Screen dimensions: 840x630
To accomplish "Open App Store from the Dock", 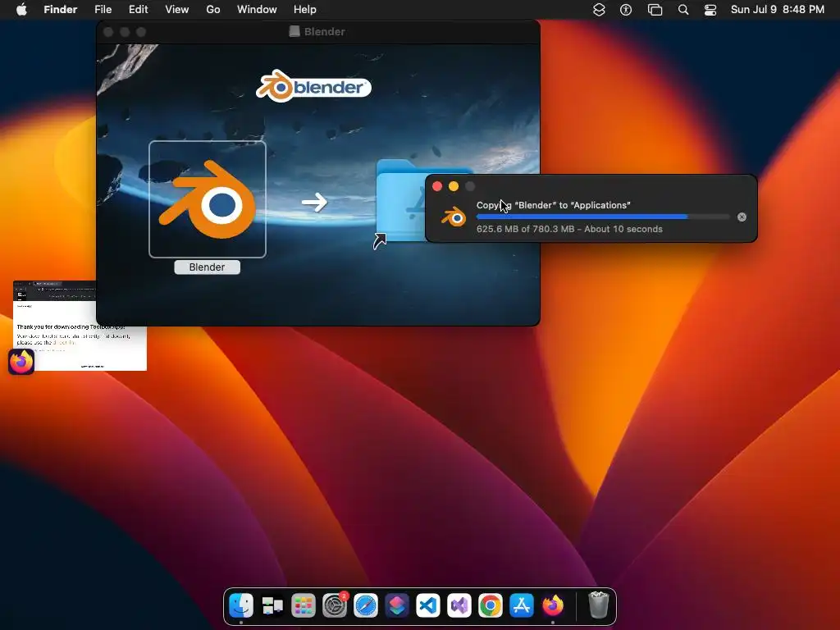I will [521, 605].
